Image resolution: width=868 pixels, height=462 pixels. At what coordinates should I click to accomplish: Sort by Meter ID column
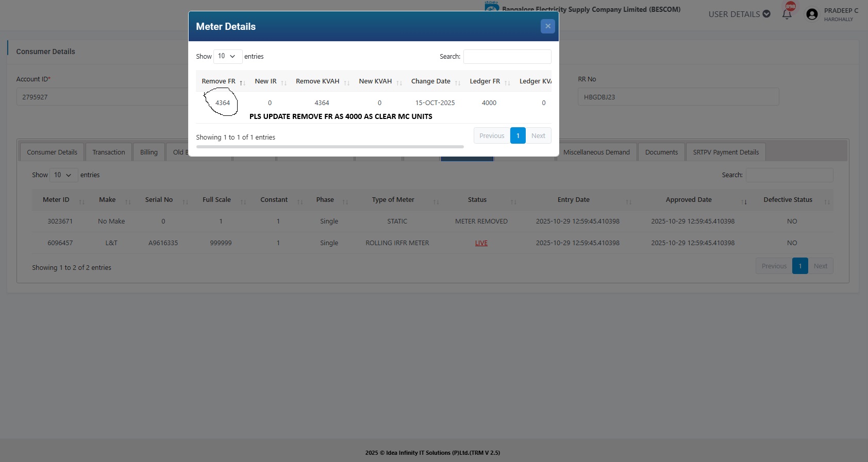[x=60, y=200]
